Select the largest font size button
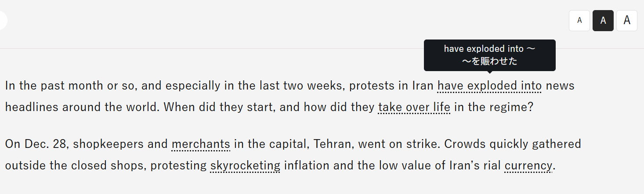Viewport: 644px width, 194px height. [627, 21]
